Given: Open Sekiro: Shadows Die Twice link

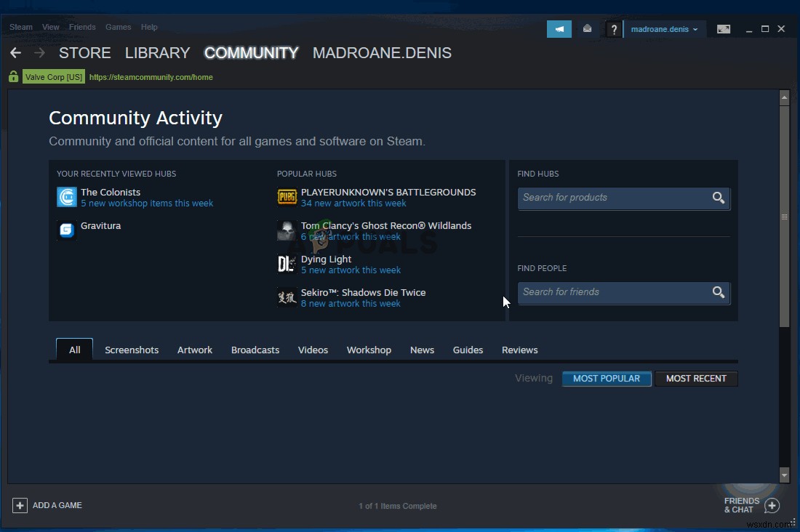Looking at the screenshot, I should [363, 292].
